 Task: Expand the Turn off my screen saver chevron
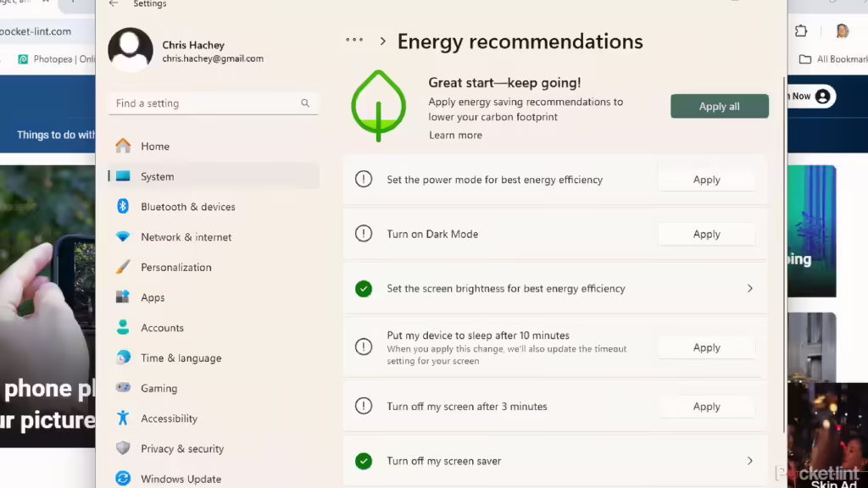[750, 461]
